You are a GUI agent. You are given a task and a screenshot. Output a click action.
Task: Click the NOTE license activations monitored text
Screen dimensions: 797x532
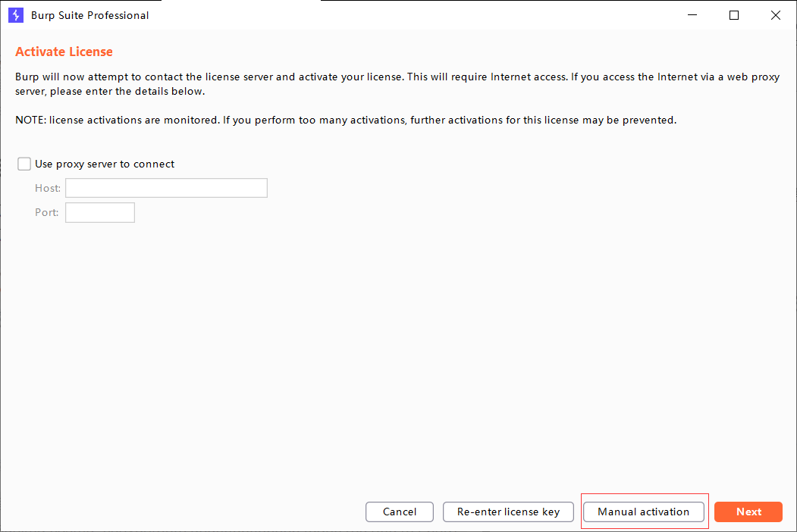coord(346,120)
